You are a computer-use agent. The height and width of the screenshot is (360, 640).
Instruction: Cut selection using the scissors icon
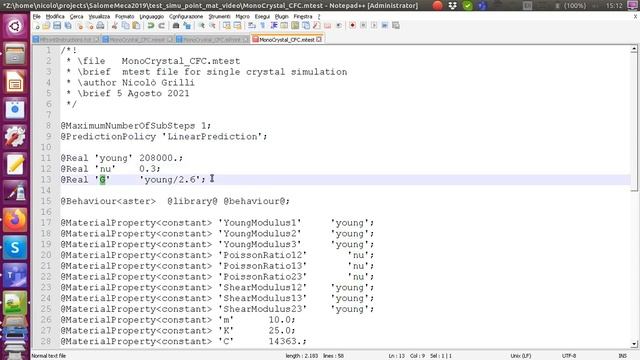coord(115,26)
